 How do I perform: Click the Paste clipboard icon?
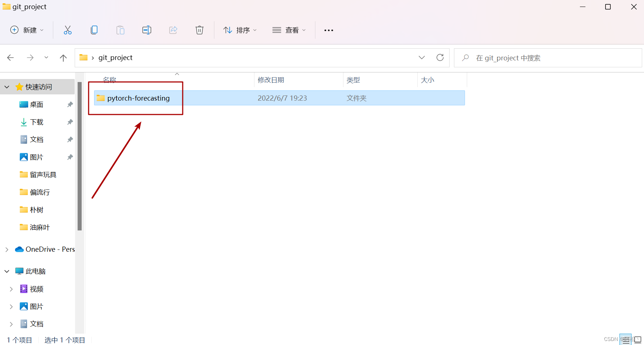120,30
